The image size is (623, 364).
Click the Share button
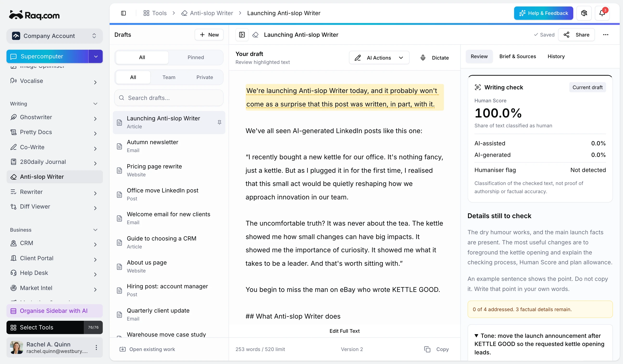click(x=576, y=35)
